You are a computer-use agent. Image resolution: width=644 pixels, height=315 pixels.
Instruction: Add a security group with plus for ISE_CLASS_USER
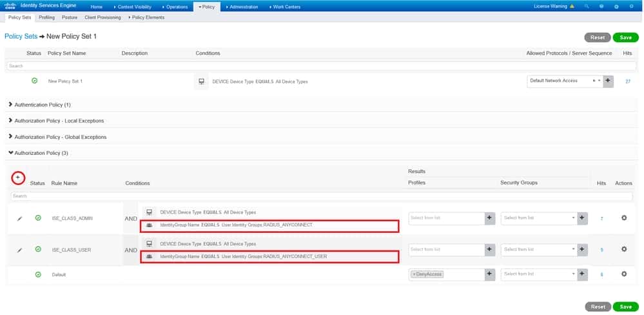(582, 249)
